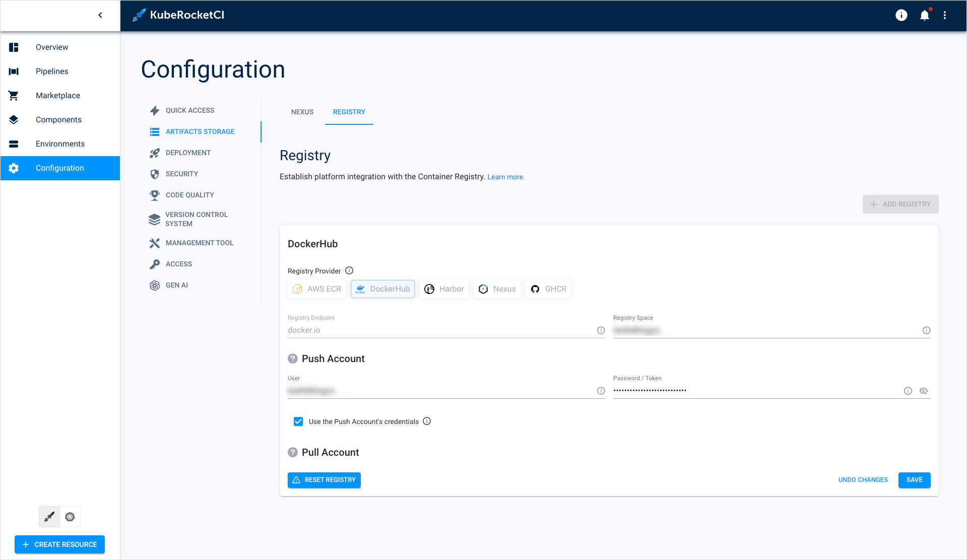Open the three-dot options menu
The height and width of the screenshot is (560, 967).
click(945, 15)
